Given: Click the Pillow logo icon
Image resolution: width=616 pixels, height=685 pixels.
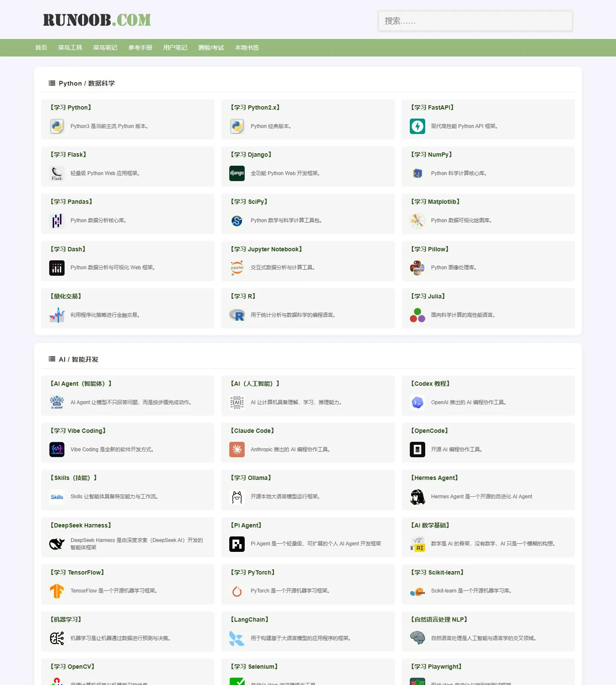Looking at the screenshot, I should (x=418, y=268).
